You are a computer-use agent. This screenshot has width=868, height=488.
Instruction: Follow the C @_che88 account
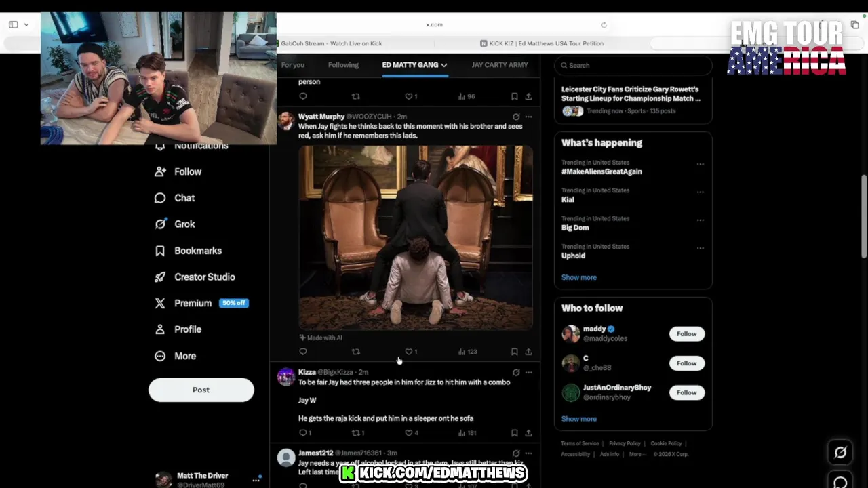pyautogui.click(x=686, y=363)
